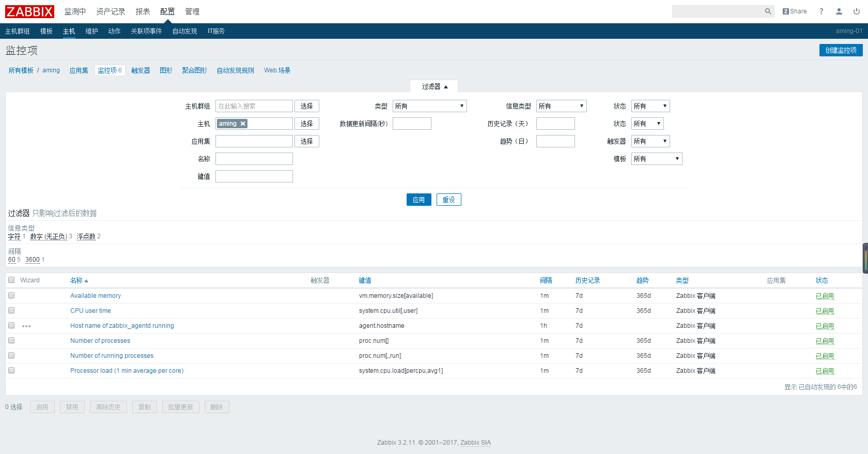Viewport: 868px width, 454px height.
Task: Switch to the 触发器 tab
Action: pyautogui.click(x=141, y=70)
